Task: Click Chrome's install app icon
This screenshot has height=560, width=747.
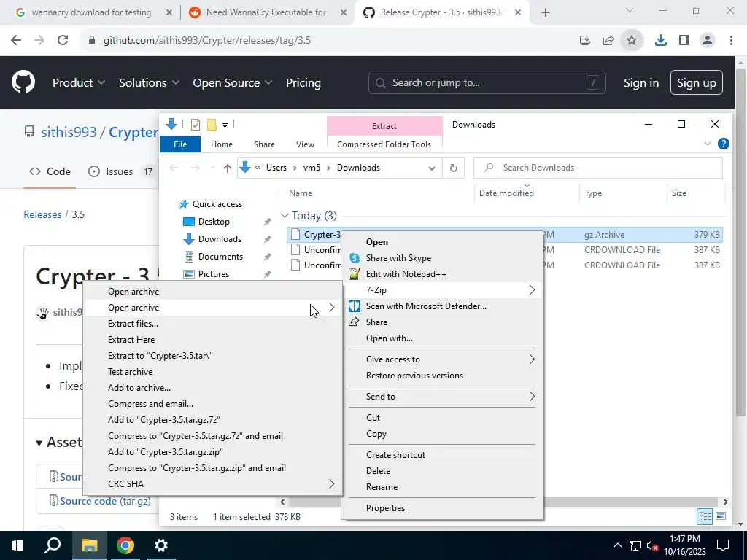Action: pyautogui.click(x=585, y=41)
